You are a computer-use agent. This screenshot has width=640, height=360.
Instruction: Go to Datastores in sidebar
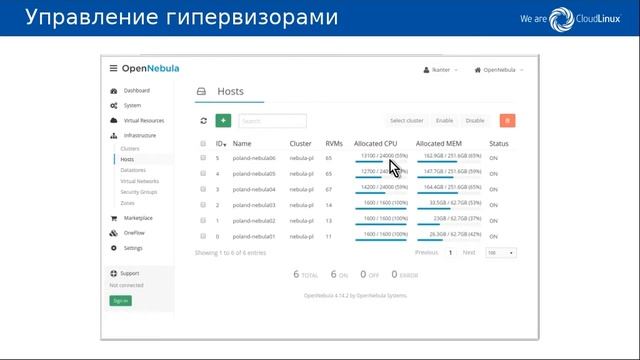(x=133, y=170)
